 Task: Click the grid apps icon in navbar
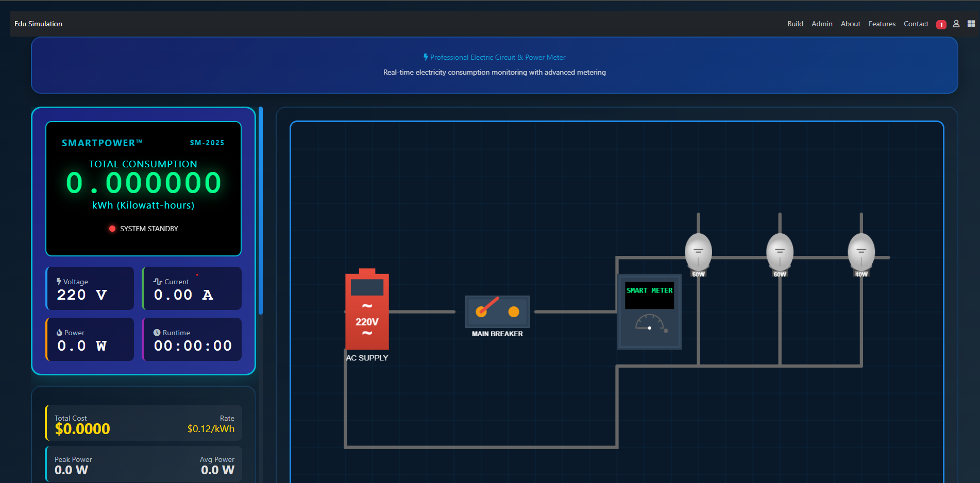tap(971, 24)
